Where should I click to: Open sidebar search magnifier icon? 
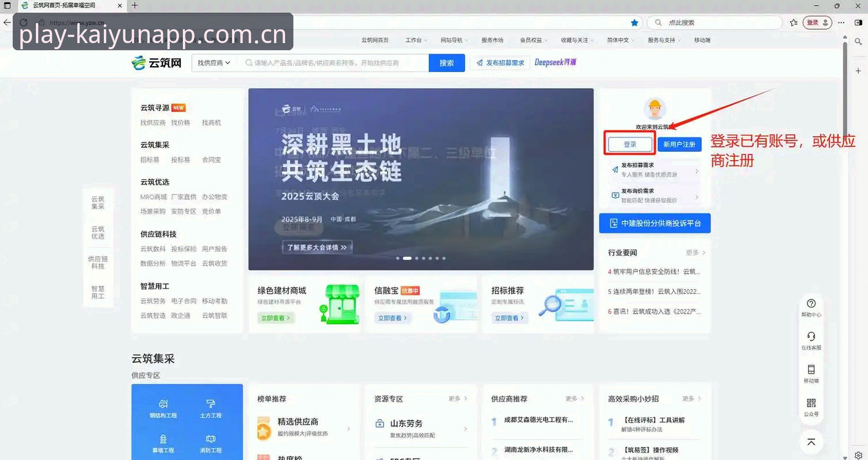(x=858, y=41)
